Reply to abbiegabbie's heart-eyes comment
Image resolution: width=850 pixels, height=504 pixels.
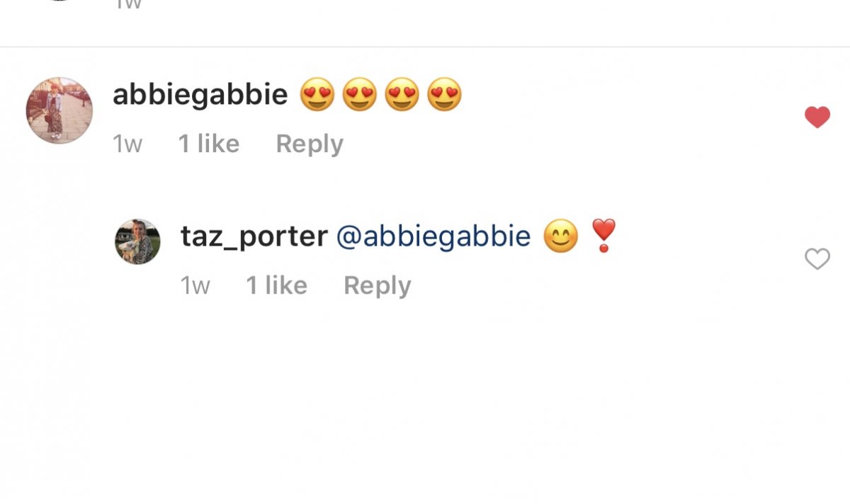click(x=310, y=144)
